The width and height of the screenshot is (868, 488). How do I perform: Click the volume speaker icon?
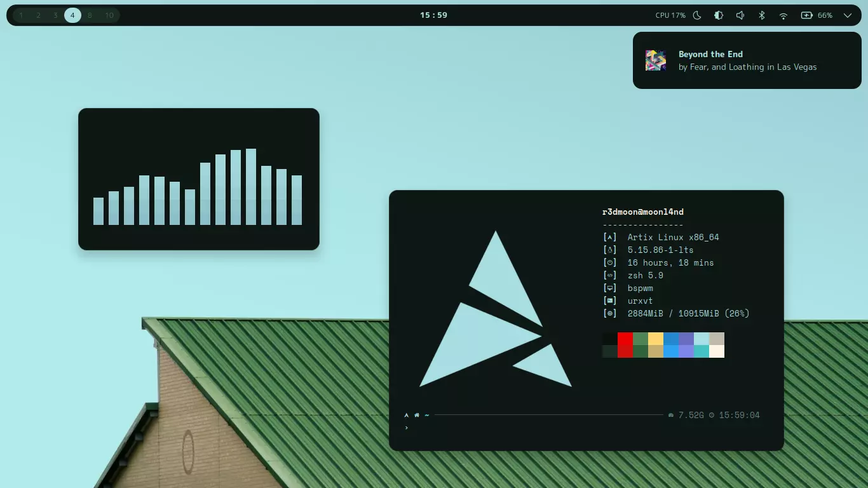pos(740,15)
